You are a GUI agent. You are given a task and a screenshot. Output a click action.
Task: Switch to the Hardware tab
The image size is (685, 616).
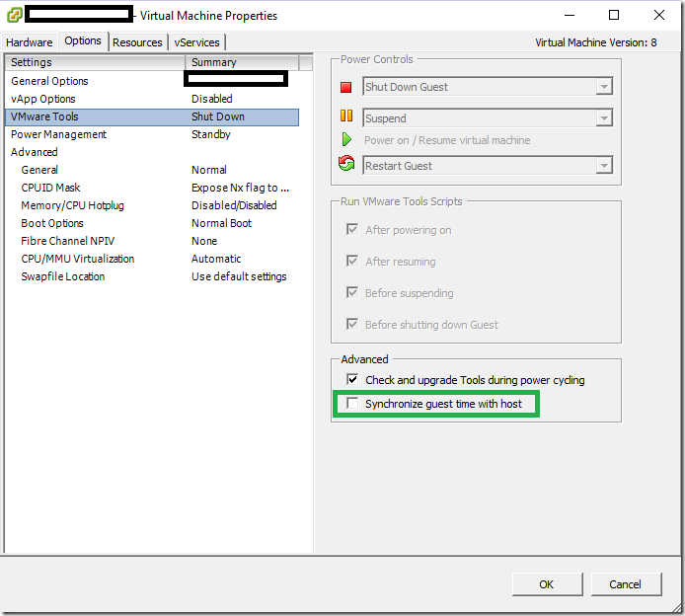tap(30, 42)
